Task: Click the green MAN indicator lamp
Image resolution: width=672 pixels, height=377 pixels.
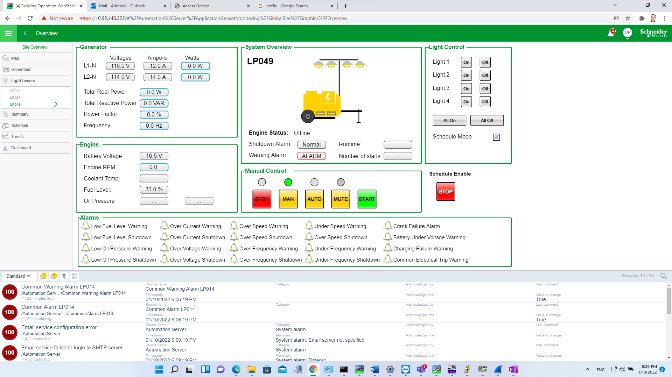Action: click(x=288, y=182)
